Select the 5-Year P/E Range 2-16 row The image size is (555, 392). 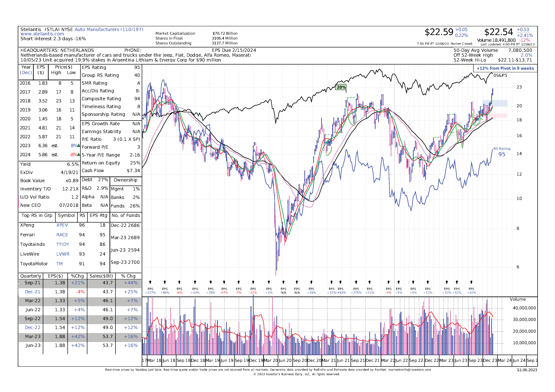click(x=111, y=155)
